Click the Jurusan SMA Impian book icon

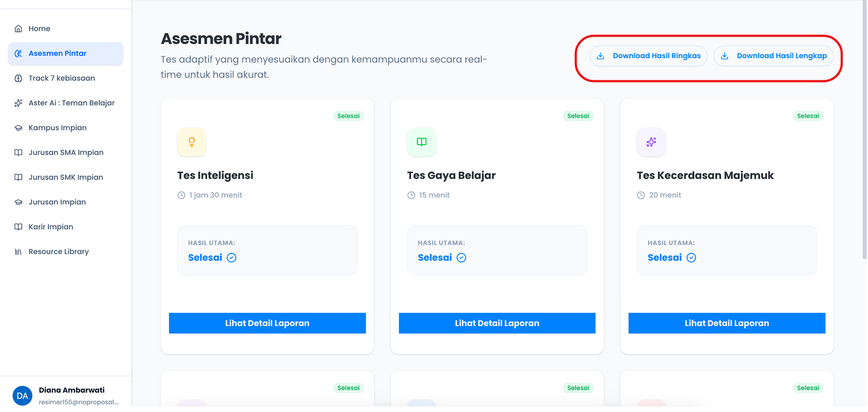pos(18,153)
